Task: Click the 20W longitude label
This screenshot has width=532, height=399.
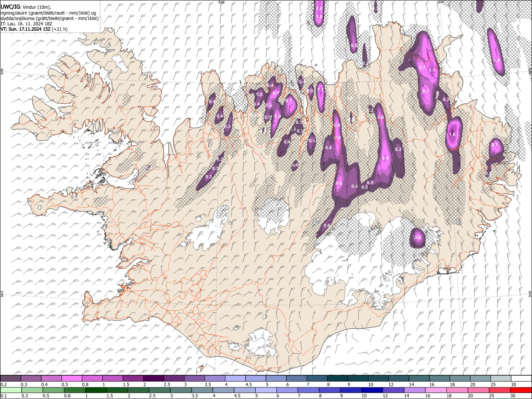Action: click(221, 2)
